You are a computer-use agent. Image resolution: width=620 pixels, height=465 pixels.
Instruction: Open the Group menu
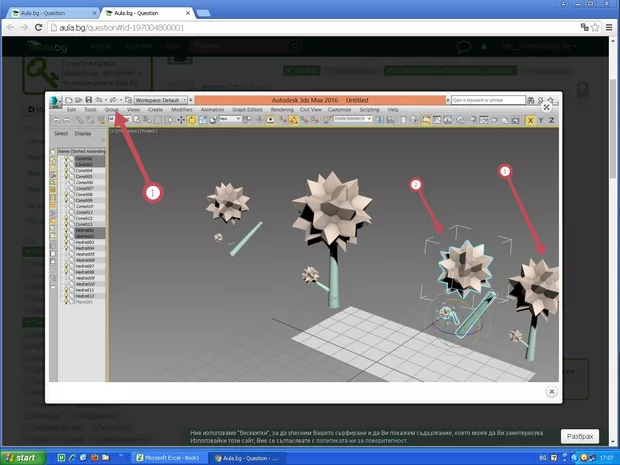point(111,109)
